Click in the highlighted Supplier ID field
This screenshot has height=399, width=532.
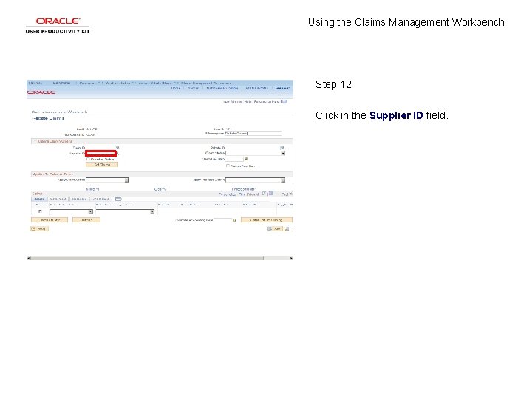(x=100, y=154)
